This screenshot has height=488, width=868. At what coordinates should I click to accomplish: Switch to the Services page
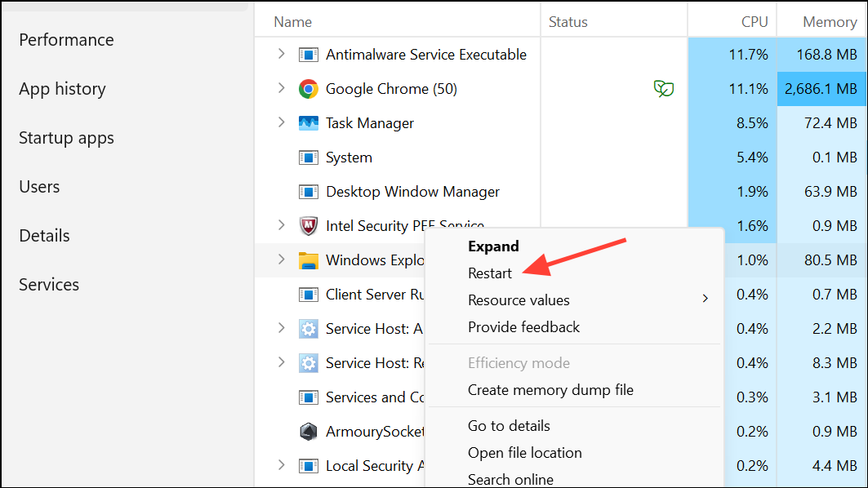tap(49, 285)
